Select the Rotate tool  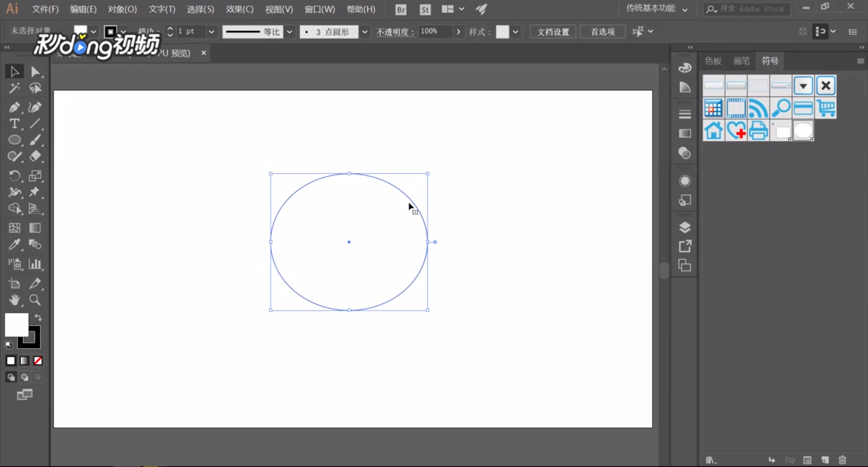[x=14, y=176]
